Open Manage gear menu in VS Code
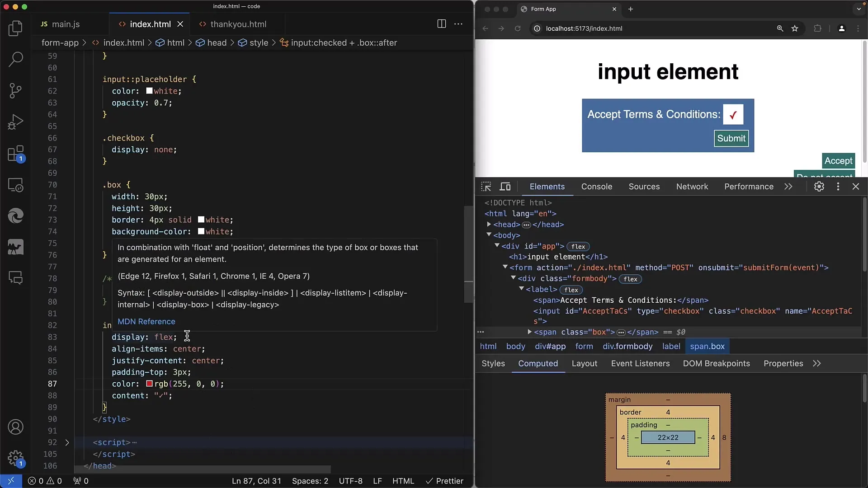 click(15, 458)
